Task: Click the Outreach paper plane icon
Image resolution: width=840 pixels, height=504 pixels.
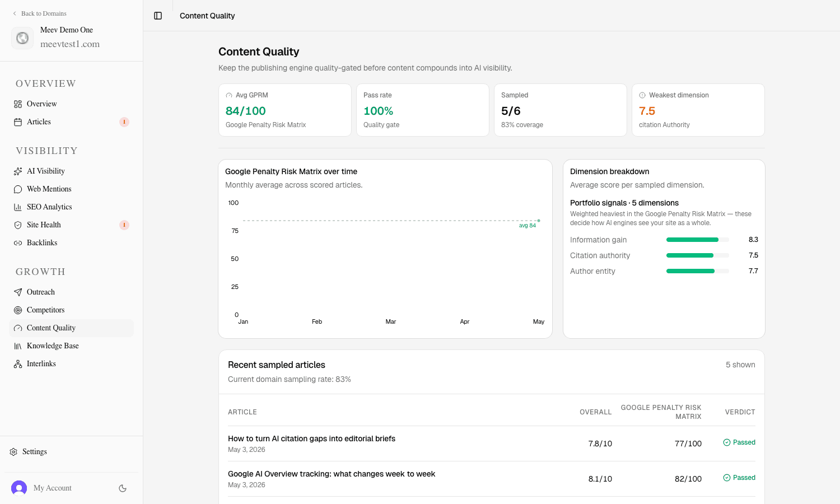Action: click(x=18, y=292)
